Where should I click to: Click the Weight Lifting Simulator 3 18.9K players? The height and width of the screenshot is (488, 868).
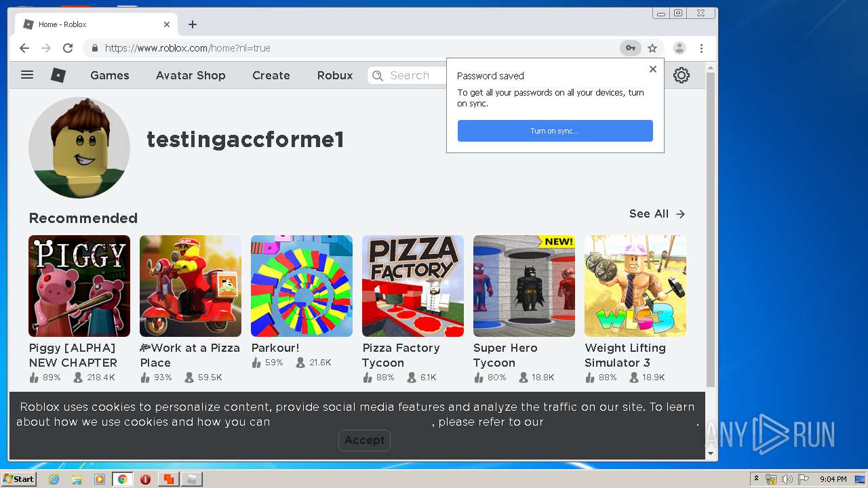pyautogui.click(x=647, y=378)
